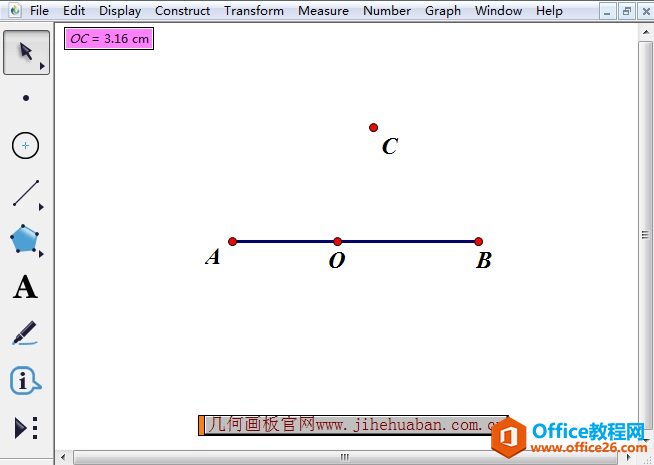Select the Information tool

point(25,380)
